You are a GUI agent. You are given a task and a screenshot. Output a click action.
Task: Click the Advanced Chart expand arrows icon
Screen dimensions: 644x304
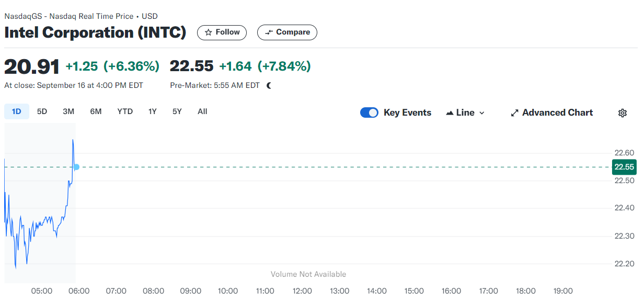coord(514,113)
